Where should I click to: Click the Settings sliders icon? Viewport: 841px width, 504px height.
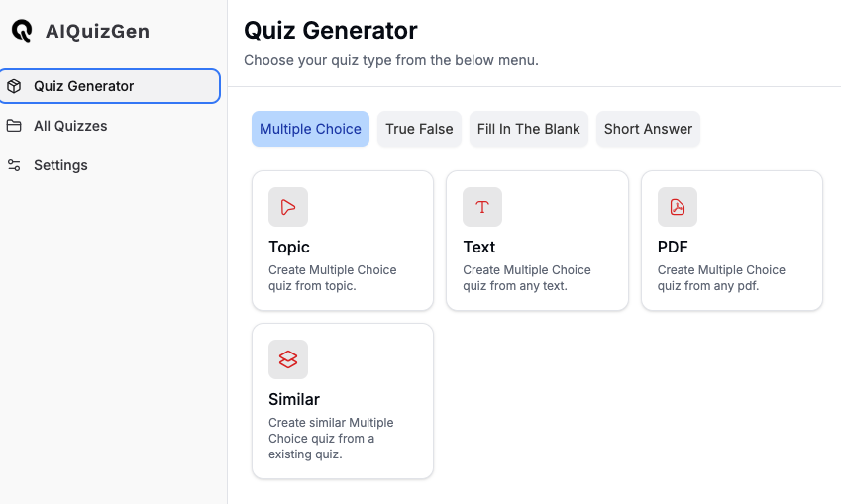tap(14, 165)
